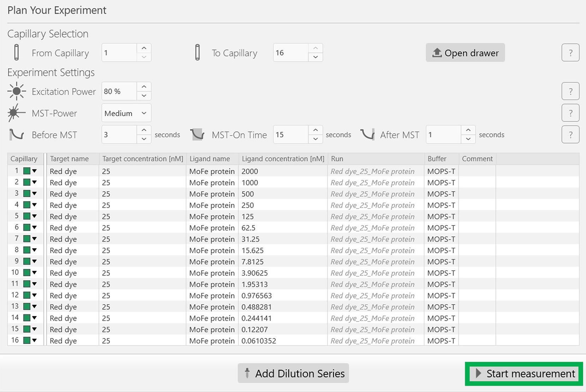Click the From Capillary input field
Viewport: 586px width, 392px height.
click(119, 53)
